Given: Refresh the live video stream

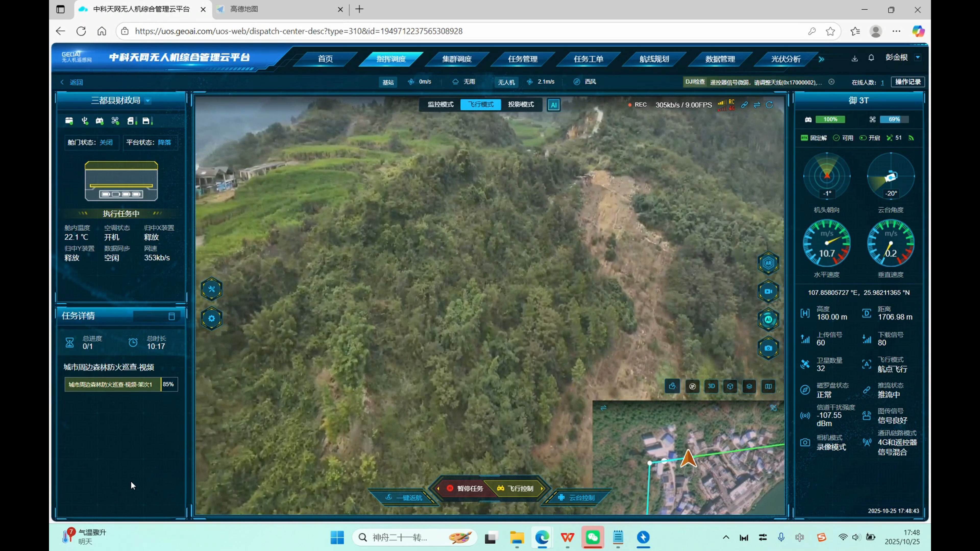Looking at the screenshot, I should pos(769,105).
